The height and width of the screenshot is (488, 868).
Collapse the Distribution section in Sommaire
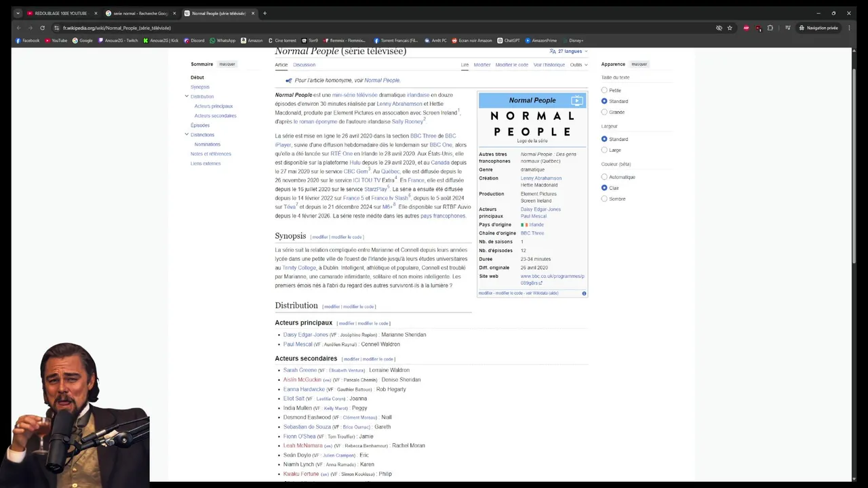pos(186,96)
